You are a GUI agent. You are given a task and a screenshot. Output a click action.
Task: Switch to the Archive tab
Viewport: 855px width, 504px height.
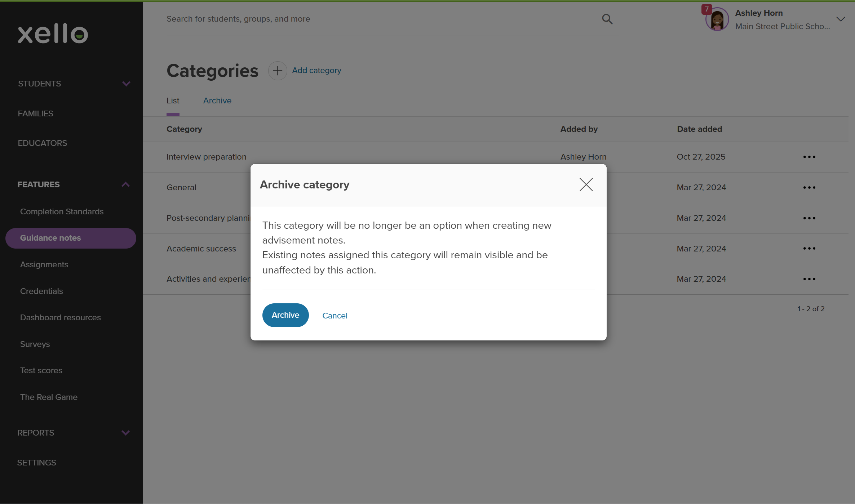[x=217, y=101]
